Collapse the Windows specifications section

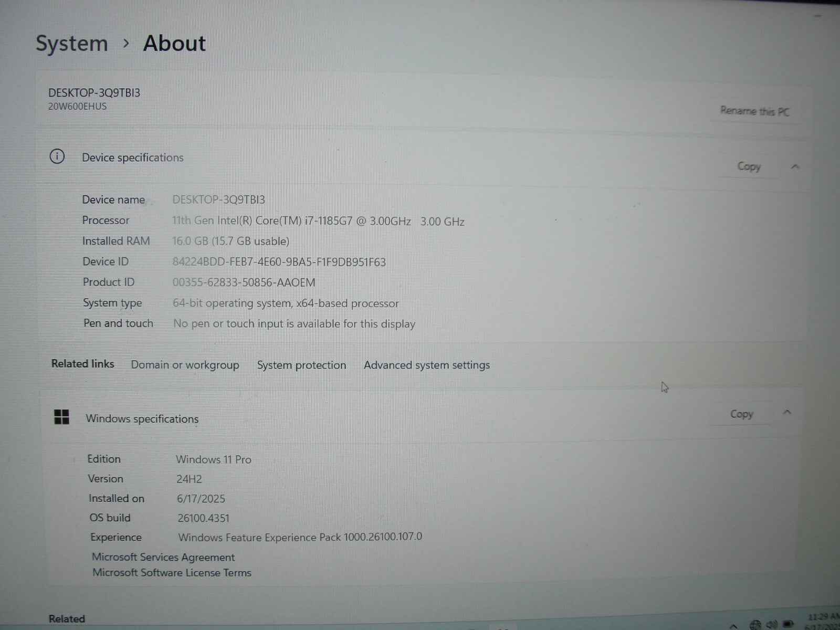(787, 413)
